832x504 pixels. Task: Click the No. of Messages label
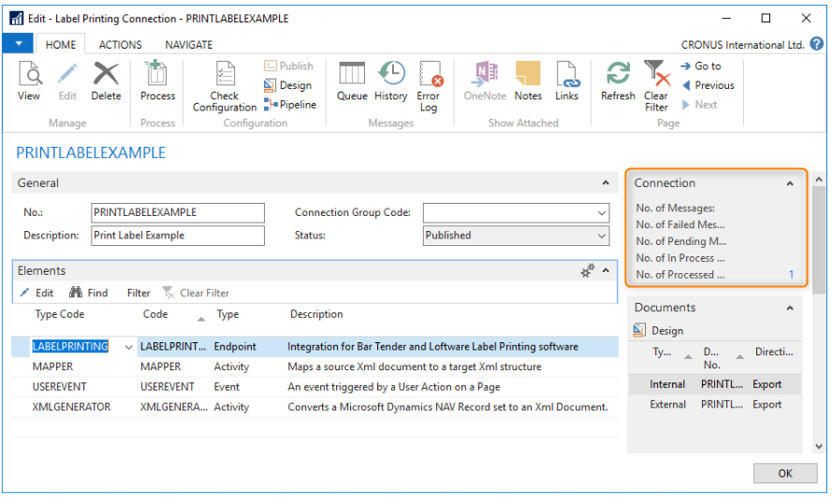tap(675, 209)
